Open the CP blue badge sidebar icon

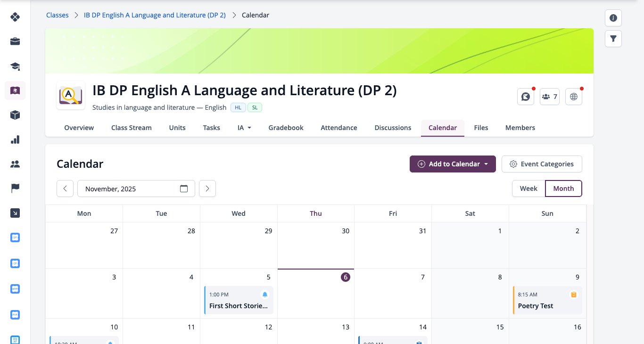coord(15,263)
